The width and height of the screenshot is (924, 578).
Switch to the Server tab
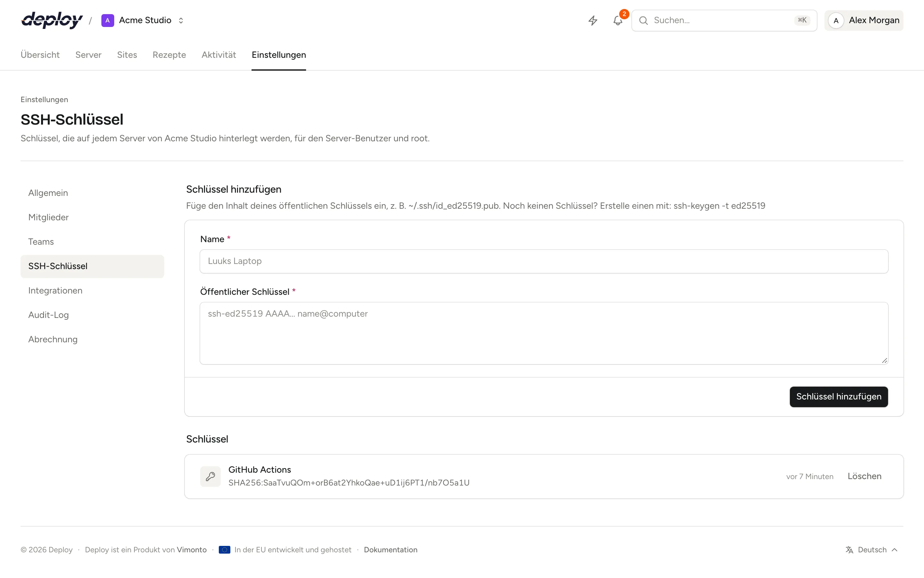point(88,55)
